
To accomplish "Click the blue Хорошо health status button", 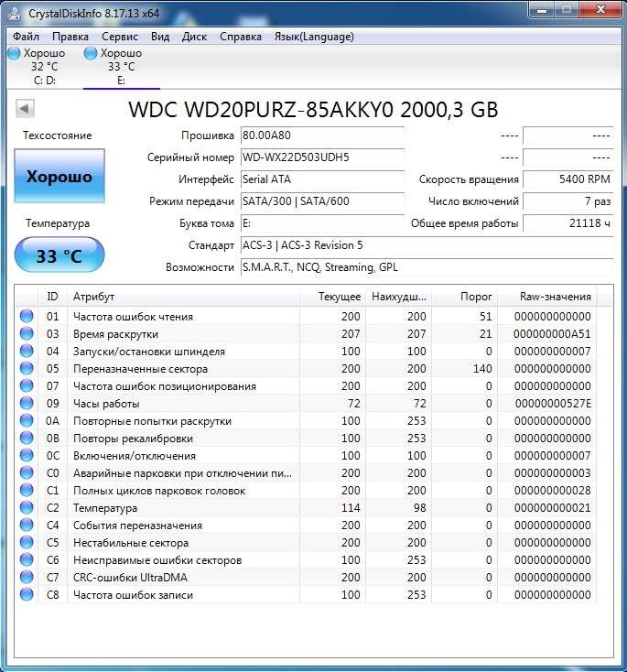I will pos(59,177).
